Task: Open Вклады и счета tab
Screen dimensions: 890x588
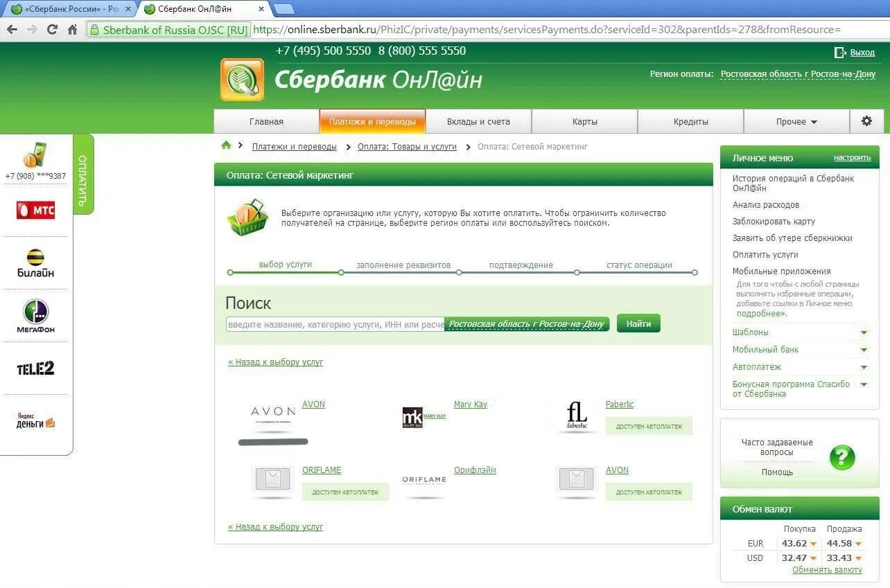Action: coord(478,121)
